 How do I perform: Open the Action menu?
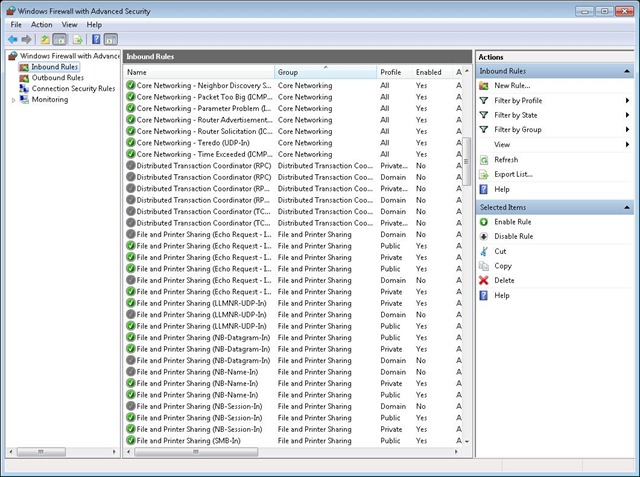coord(42,25)
